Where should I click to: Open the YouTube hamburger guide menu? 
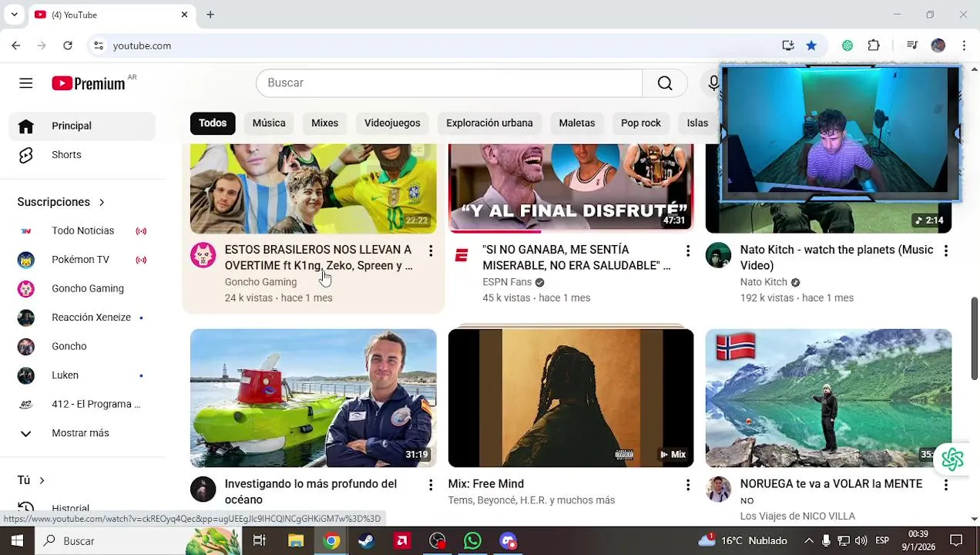coord(26,83)
